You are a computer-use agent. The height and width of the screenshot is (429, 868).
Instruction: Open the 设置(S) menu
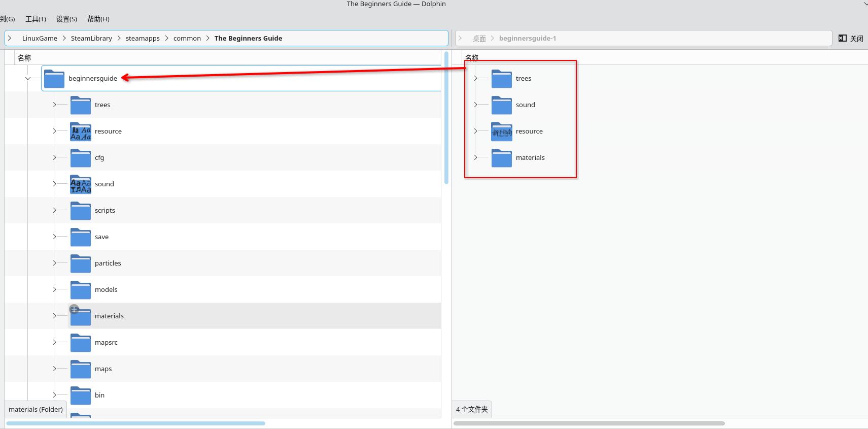pos(66,19)
